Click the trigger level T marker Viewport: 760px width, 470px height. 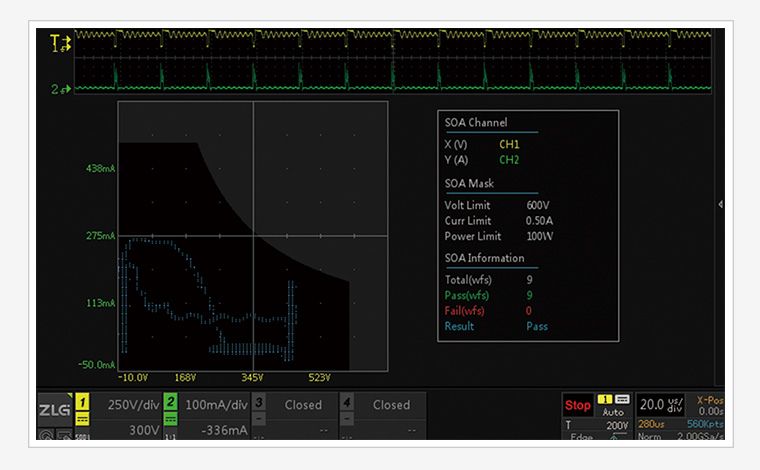point(55,41)
